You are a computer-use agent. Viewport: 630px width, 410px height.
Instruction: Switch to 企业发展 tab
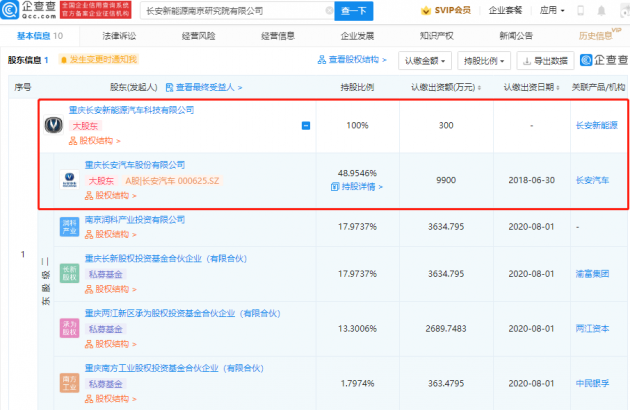coord(357,36)
